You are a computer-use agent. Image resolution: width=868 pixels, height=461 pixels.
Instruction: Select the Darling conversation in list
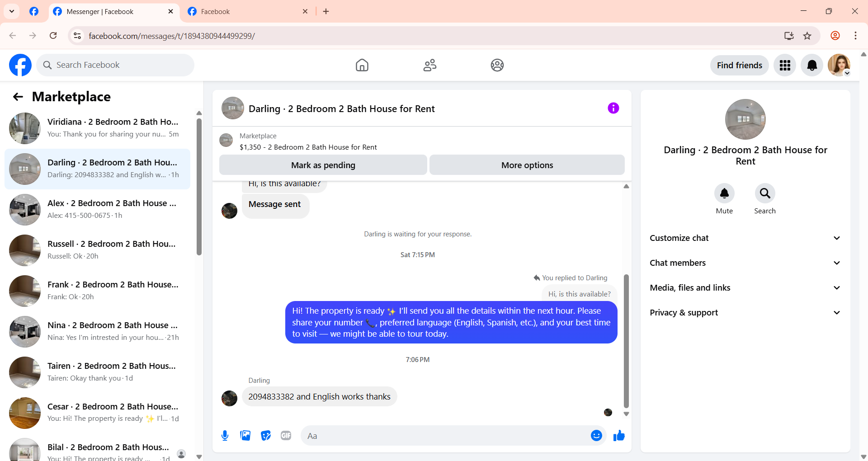pyautogui.click(x=97, y=169)
